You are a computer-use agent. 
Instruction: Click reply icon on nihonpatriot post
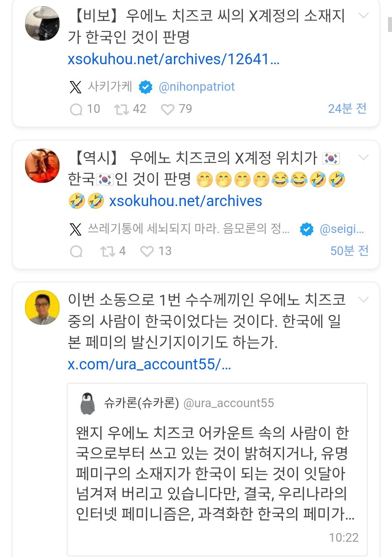click(x=76, y=109)
